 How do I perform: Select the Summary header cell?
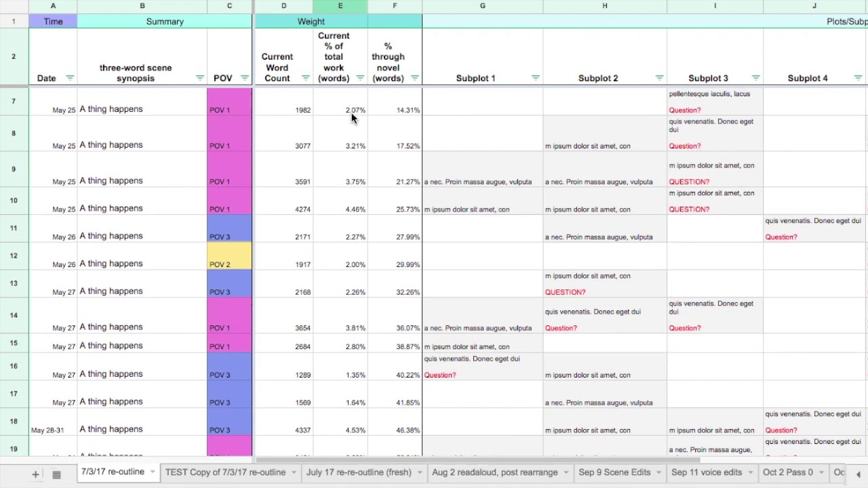(165, 22)
